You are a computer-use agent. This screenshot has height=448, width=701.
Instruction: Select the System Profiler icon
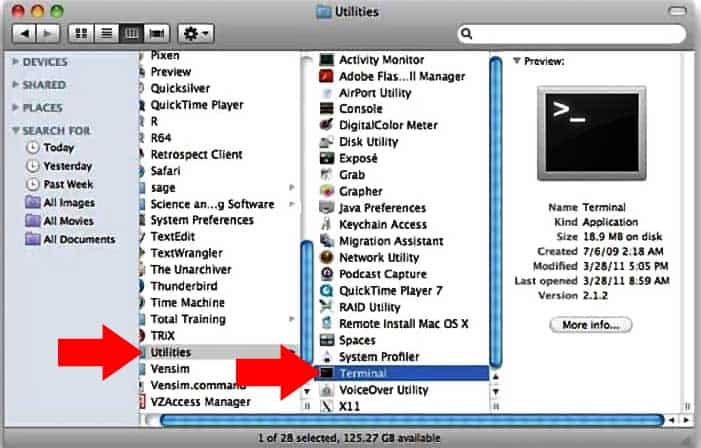click(x=326, y=357)
